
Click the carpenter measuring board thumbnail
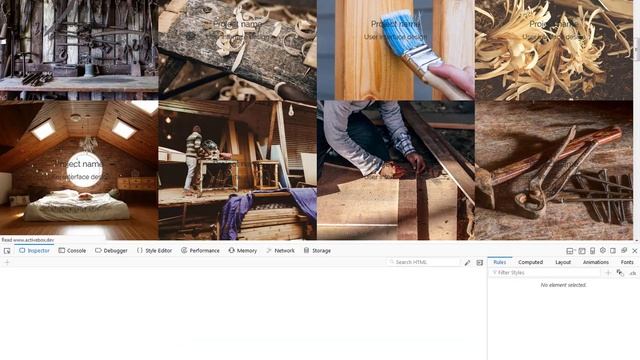coord(396,170)
